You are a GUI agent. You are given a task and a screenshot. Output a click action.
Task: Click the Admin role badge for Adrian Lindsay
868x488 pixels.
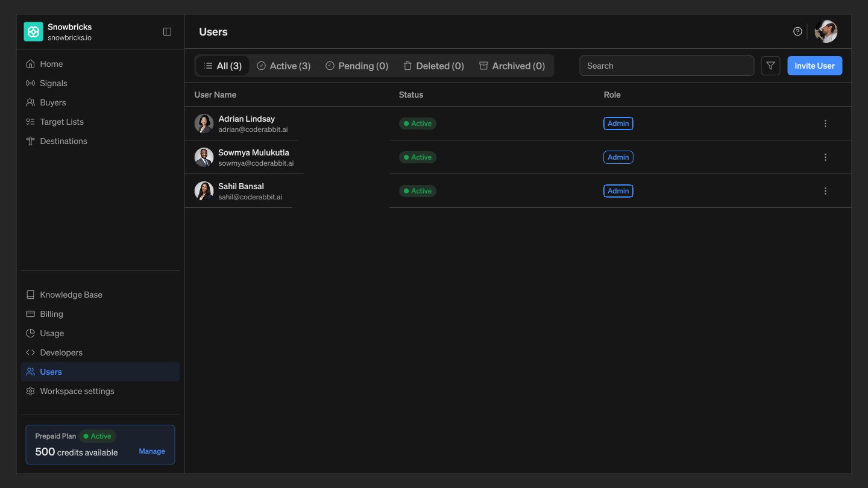pos(618,124)
